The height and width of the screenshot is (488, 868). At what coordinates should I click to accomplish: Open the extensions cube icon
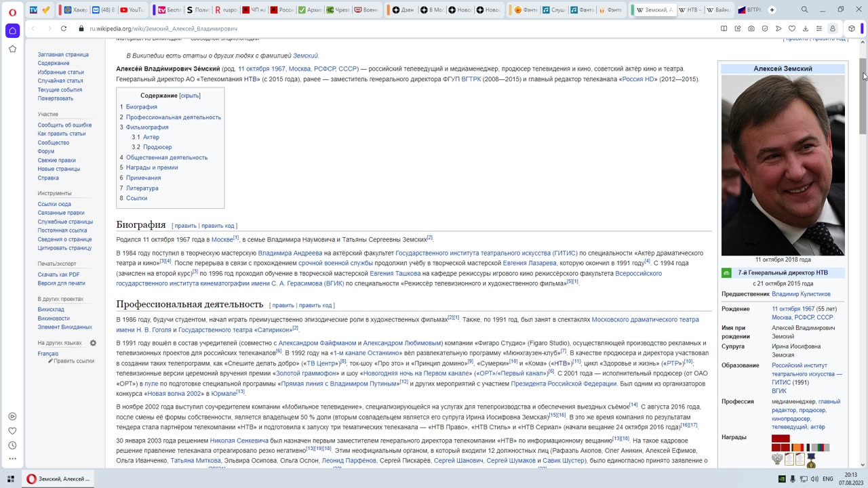pyautogui.click(x=852, y=28)
